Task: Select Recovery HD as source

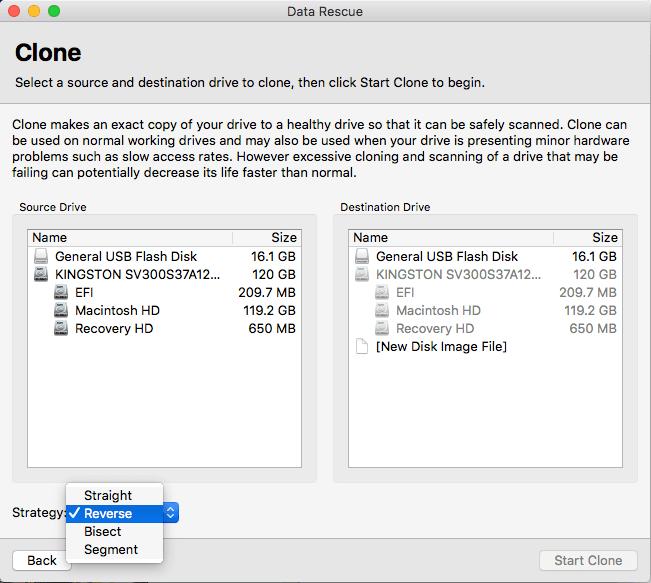Action: [164, 328]
